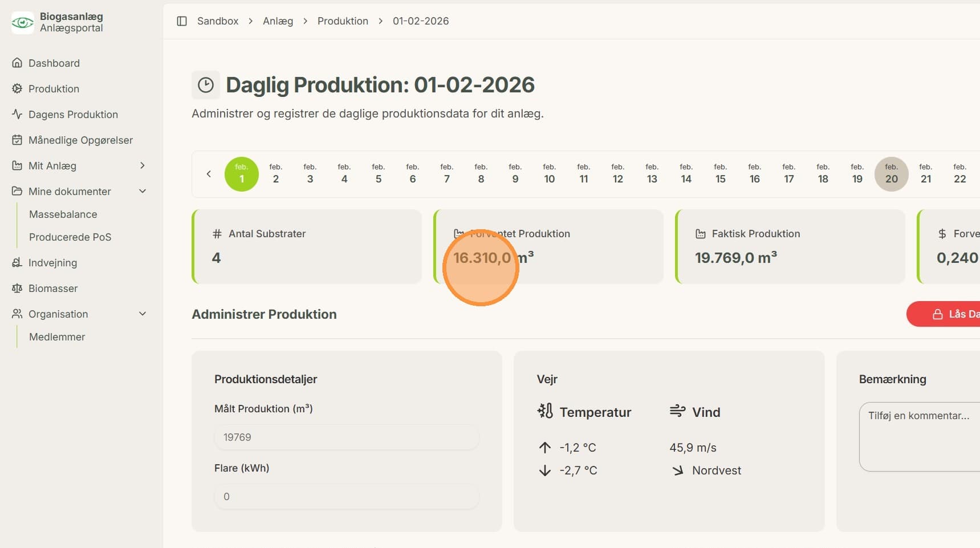This screenshot has height=548, width=980.
Task: Open Månedlige Opgørelser calendar icon
Action: tap(17, 140)
